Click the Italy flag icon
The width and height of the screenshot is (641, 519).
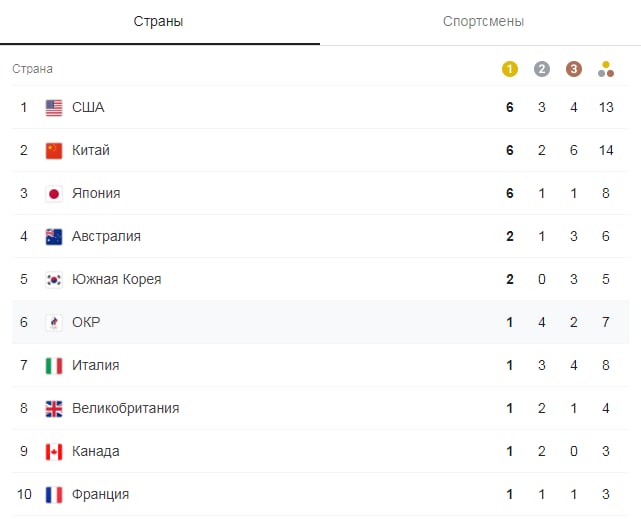point(54,366)
